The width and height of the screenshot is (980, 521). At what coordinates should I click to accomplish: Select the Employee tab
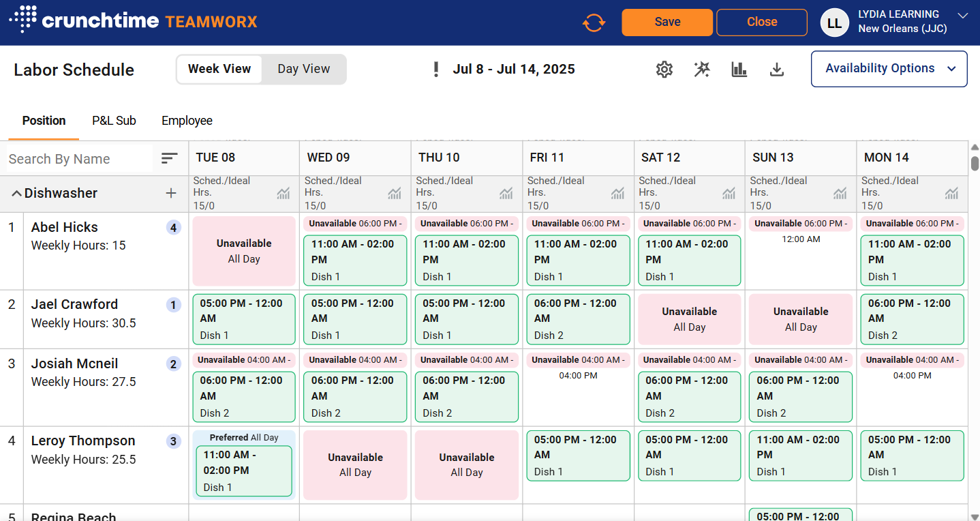(187, 121)
